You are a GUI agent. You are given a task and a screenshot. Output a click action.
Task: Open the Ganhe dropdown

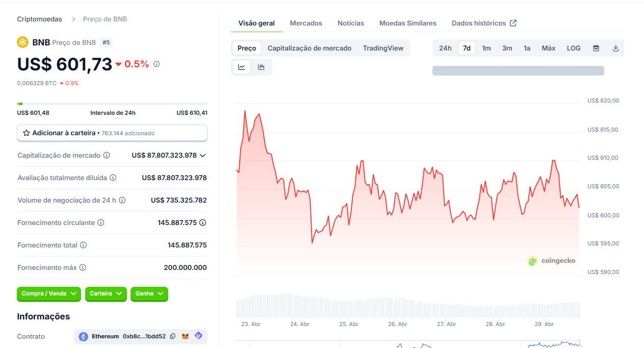pos(149,294)
